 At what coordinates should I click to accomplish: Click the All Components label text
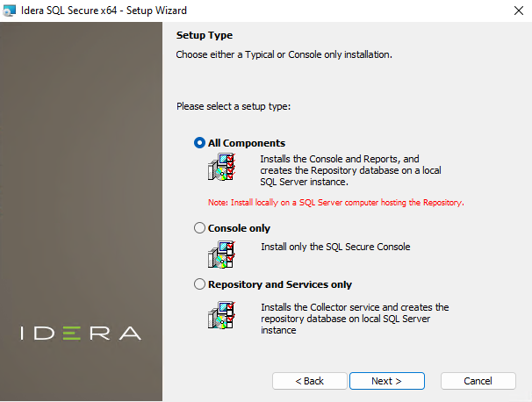[247, 143]
